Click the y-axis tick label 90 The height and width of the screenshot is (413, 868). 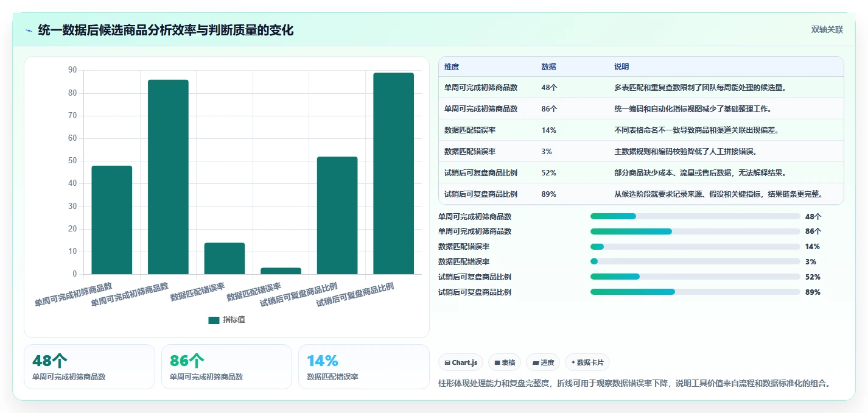72,70
